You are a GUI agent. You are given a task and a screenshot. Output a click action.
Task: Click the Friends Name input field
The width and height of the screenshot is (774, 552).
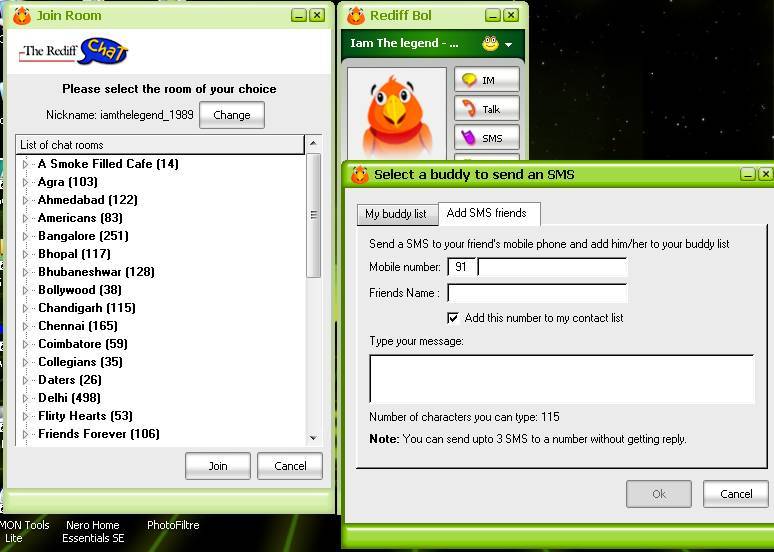pyautogui.click(x=537, y=293)
